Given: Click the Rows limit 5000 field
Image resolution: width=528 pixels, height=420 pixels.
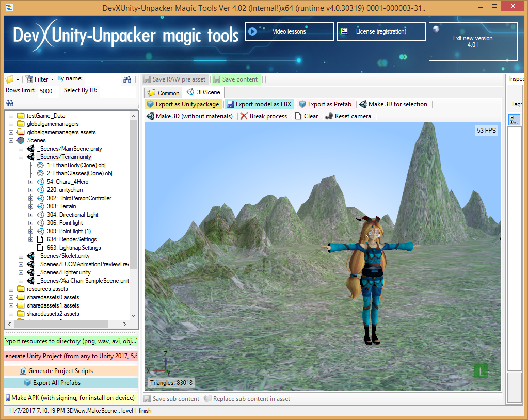Looking at the screenshot, I should [x=48, y=91].
